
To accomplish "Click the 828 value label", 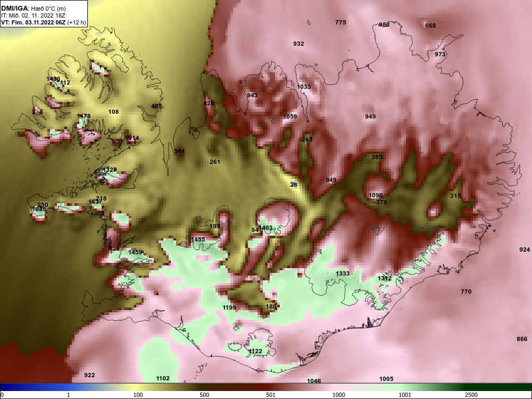I will 209,103.
